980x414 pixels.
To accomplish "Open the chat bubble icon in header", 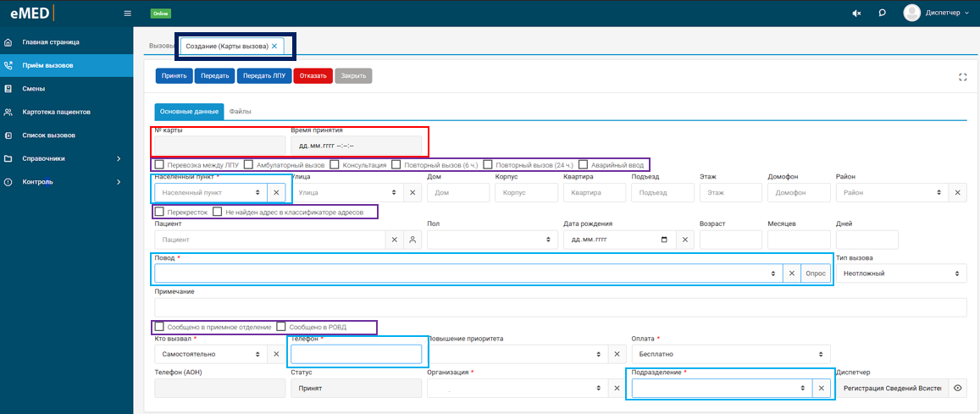I will pos(882,13).
